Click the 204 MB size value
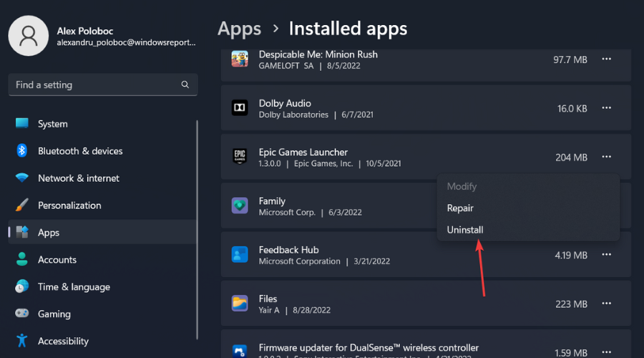Image resolution: width=644 pixels, height=358 pixels. pos(571,158)
